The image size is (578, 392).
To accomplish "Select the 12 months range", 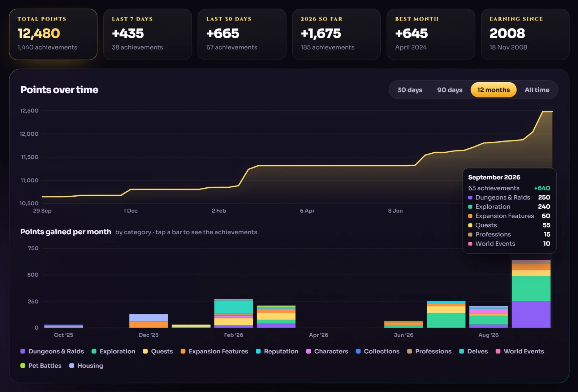I will 493,90.
